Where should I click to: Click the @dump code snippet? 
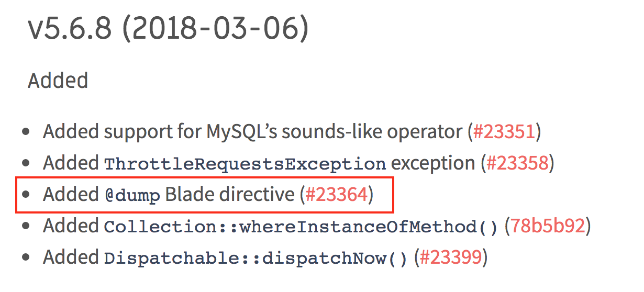pos(132,196)
